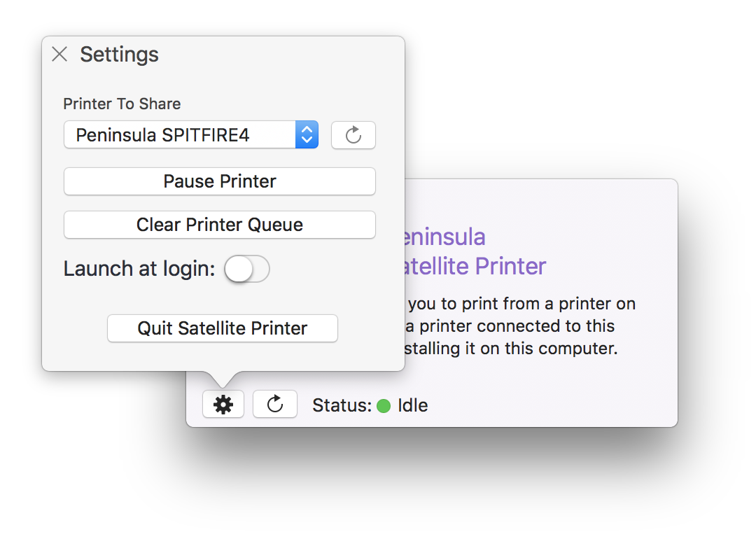Click the Settings panel title
Screen dimensions: 756x539
coord(119,55)
